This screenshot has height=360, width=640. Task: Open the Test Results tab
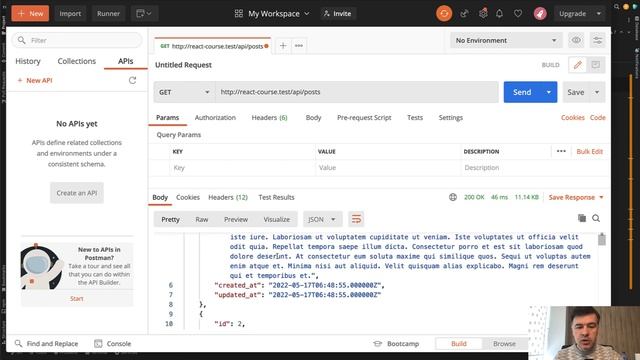[276, 197]
